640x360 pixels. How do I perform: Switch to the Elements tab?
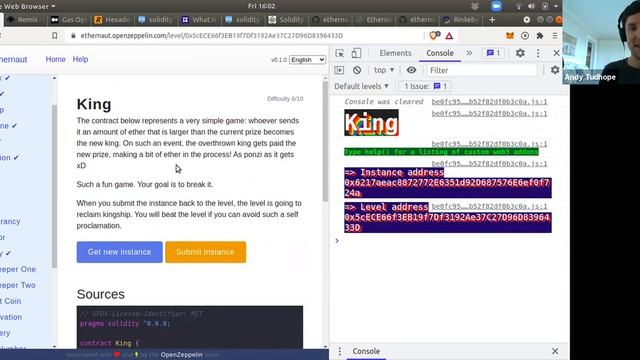(x=395, y=53)
